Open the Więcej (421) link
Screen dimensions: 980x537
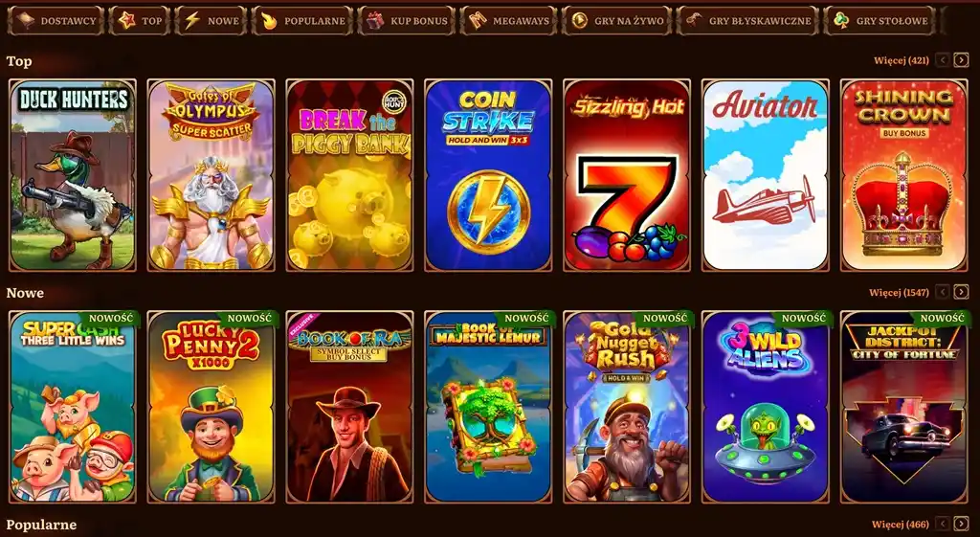click(x=902, y=60)
